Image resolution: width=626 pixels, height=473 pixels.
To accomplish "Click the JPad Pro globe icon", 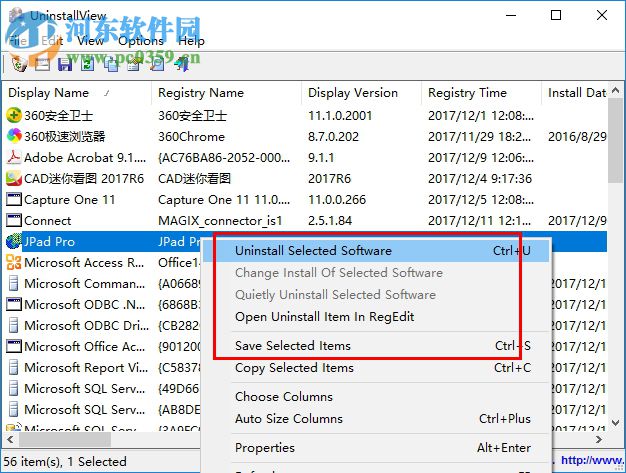I will coord(14,241).
